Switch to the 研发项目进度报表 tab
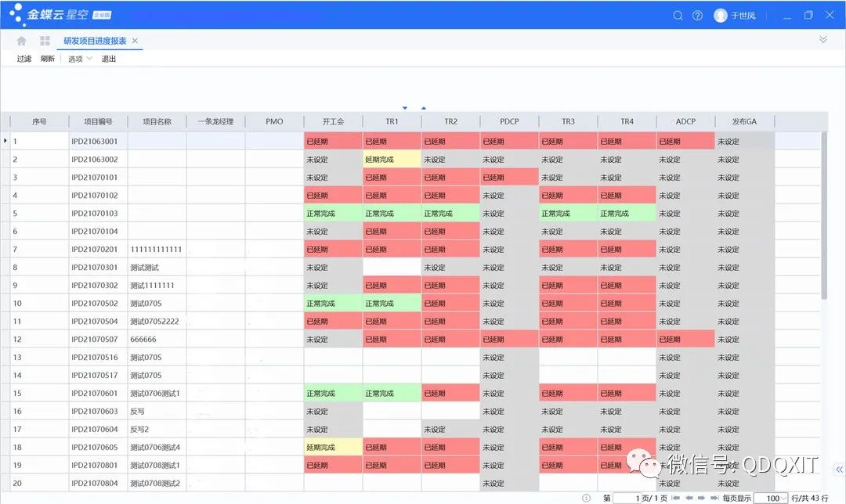This screenshot has height=504, width=846. point(94,41)
